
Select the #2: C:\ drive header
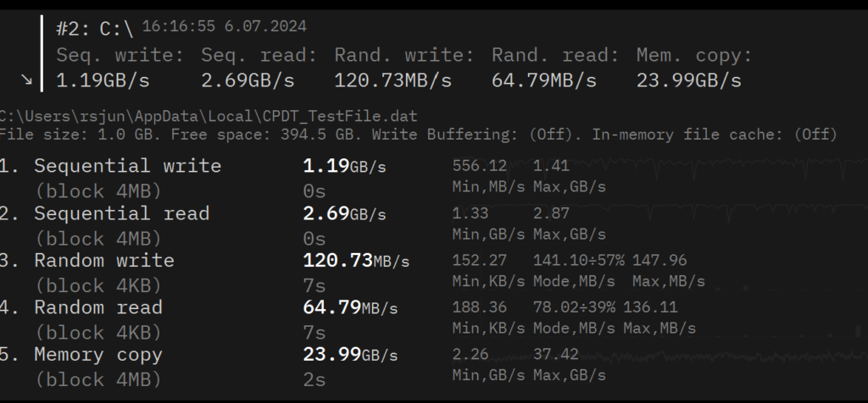95,30
